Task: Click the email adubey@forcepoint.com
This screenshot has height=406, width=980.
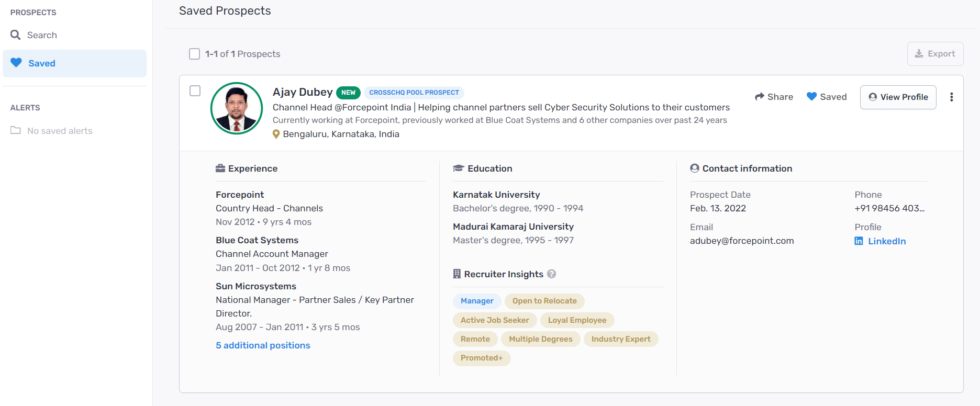Action: click(x=742, y=241)
